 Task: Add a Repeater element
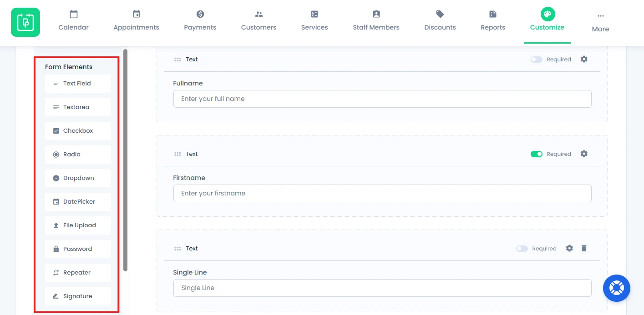coord(78,273)
